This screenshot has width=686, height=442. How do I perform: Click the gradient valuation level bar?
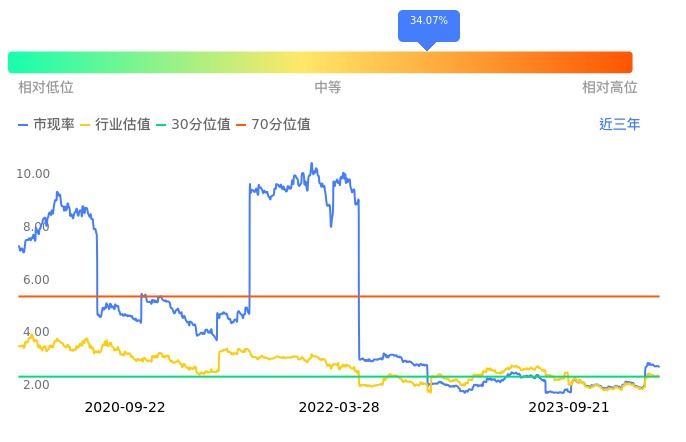(320, 62)
